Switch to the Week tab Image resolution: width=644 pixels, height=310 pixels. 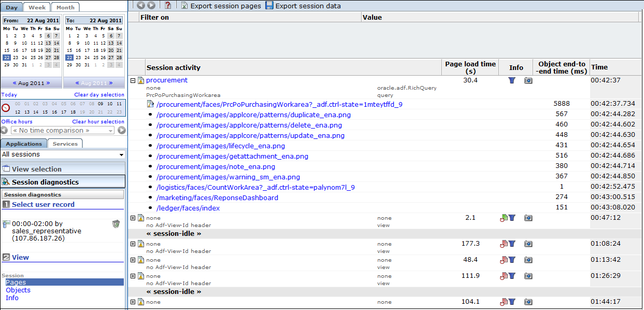[x=37, y=7]
